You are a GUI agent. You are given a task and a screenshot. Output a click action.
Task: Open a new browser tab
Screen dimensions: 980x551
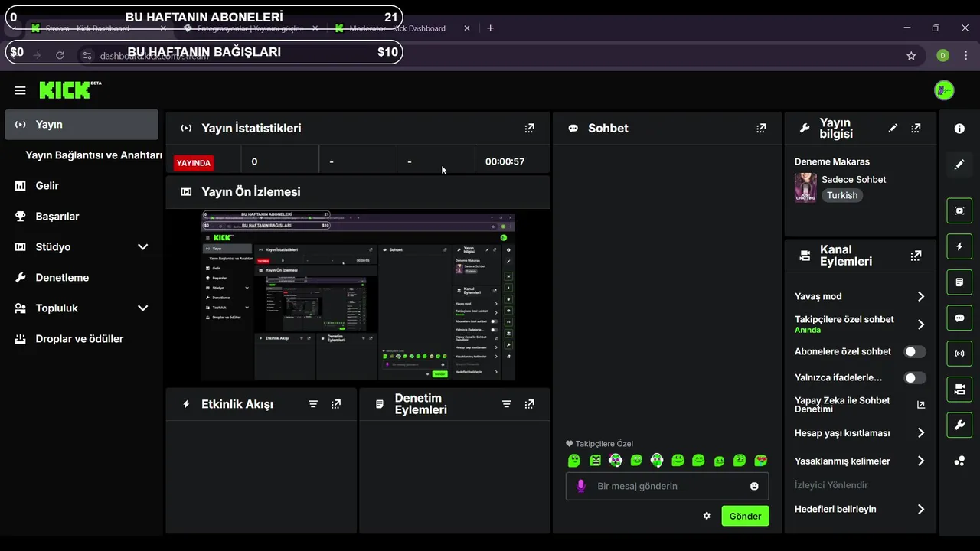pyautogui.click(x=491, y=28)
